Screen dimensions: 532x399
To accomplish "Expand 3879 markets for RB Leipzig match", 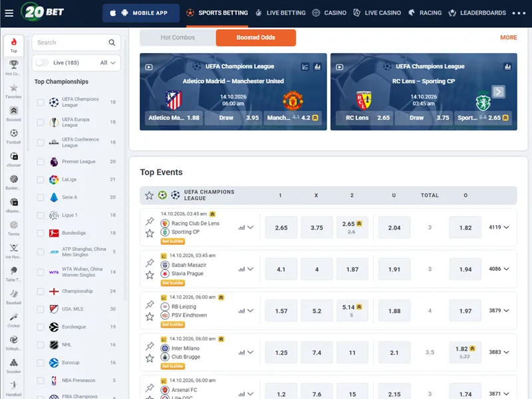I will tap(499, 311).
